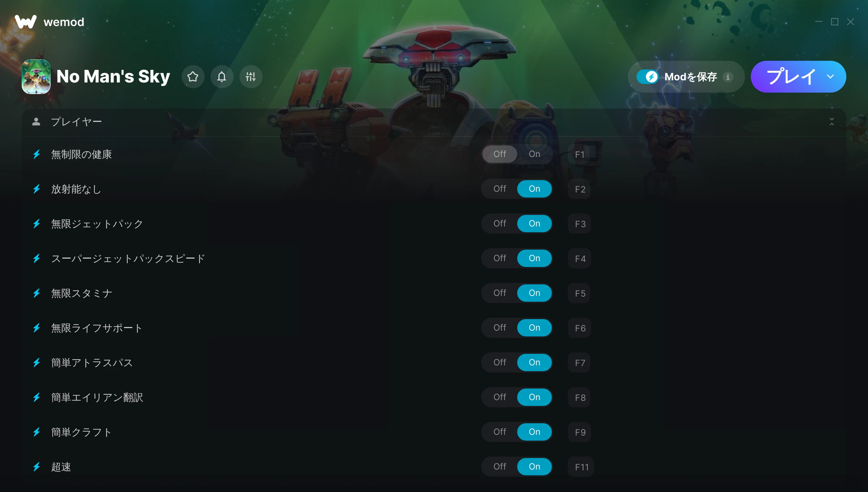Click the F4 hotkey for スーパージェットパックスピード
The height and width of the screenshot is (492, 868).
tap(580, 259)
